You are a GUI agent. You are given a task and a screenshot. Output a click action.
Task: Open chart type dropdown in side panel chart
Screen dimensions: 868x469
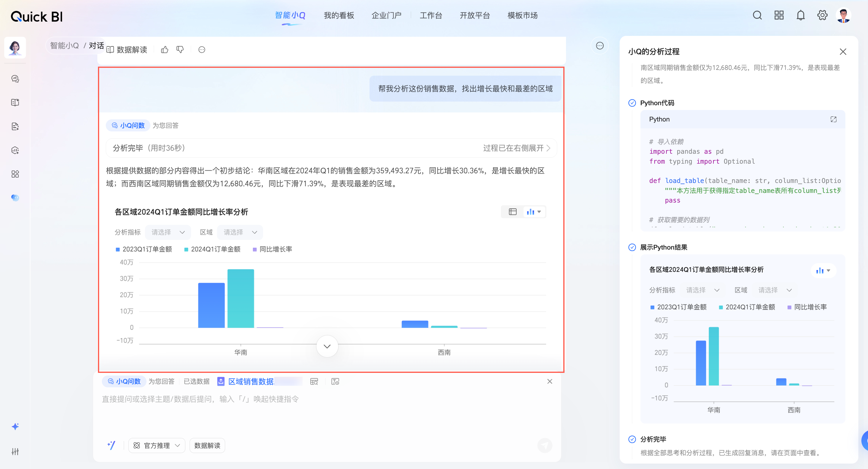[823, 271]
